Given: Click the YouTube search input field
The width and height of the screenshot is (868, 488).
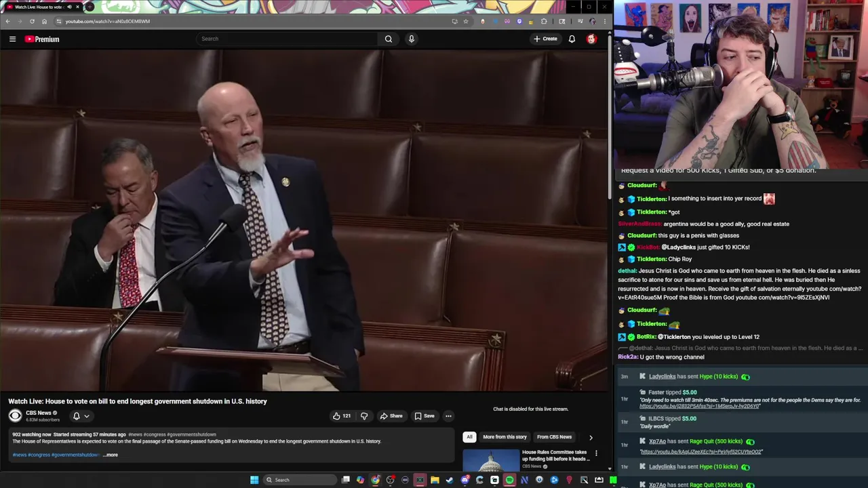Looking at the screenshot, I should pos(288,39).
